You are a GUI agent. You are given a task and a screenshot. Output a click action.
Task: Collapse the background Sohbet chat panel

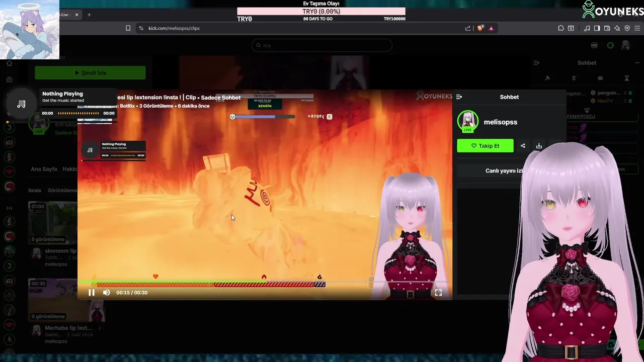536,63
